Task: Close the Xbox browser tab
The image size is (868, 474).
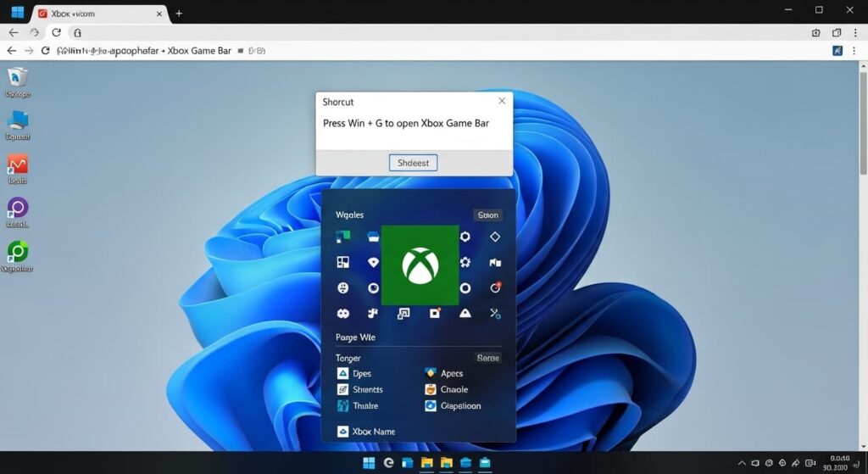Action: [x=159, y=14]
